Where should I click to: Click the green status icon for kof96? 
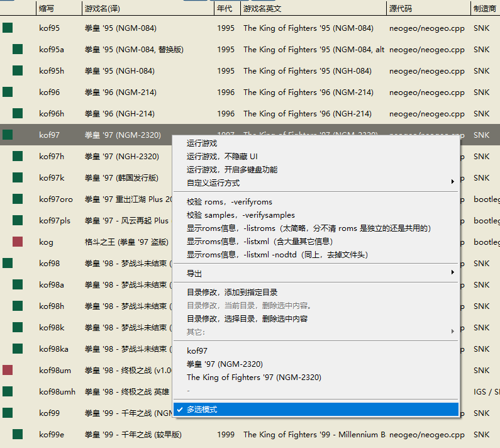pos(8,92)
